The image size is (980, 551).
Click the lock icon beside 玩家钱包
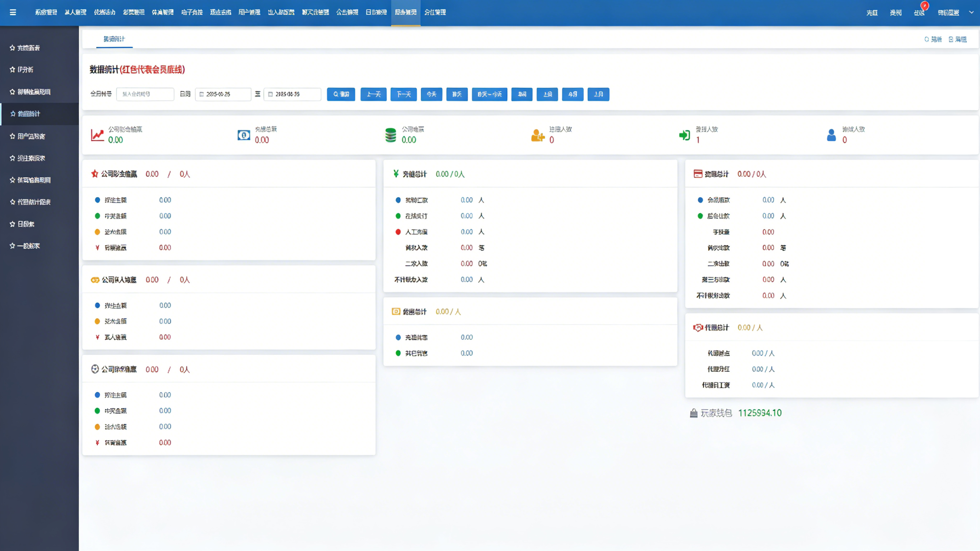click(x=694, y=413)
